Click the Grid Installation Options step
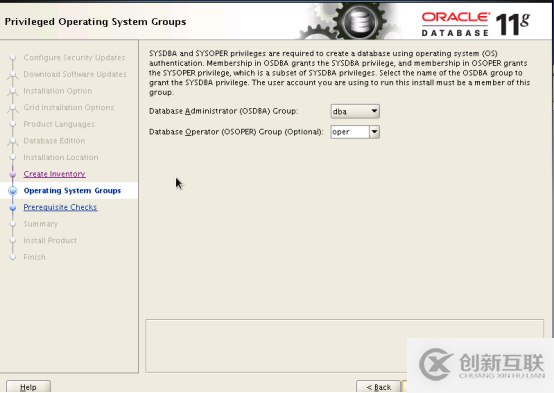 tap(69, 107)
